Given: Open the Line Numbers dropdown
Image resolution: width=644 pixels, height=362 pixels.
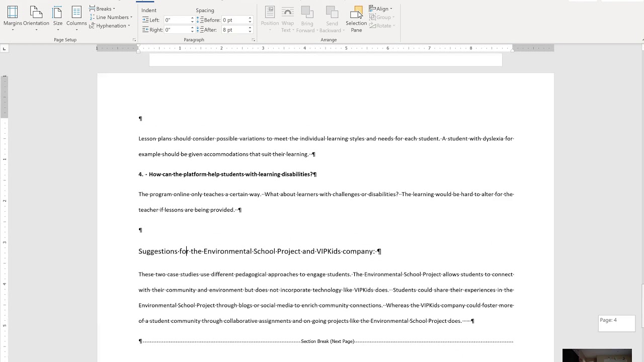Looking at the screenshot, I should click(x=110, y=17).
